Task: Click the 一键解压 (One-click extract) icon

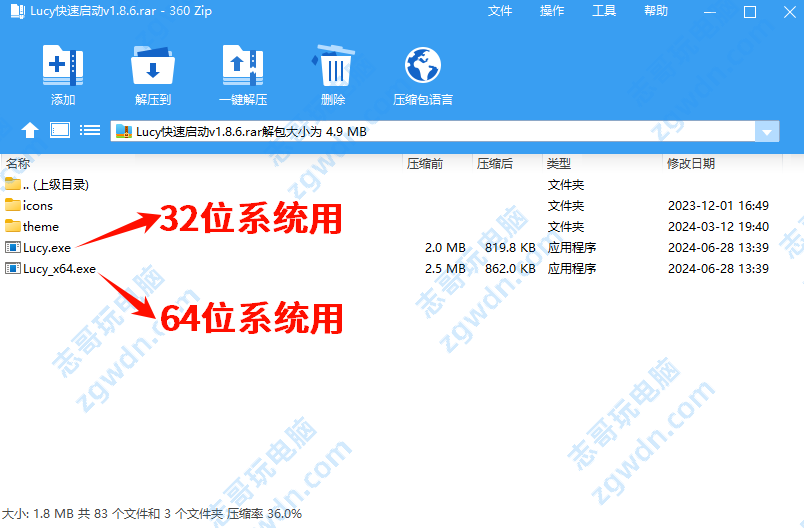Action: pos(243,68)
